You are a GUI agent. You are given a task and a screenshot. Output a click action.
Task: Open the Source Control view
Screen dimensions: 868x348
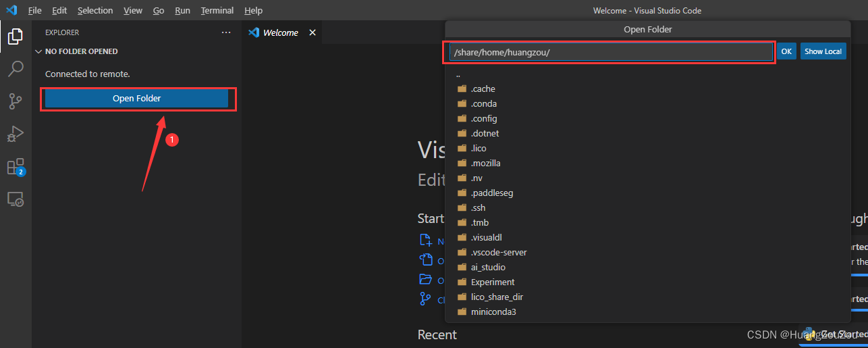16,101
